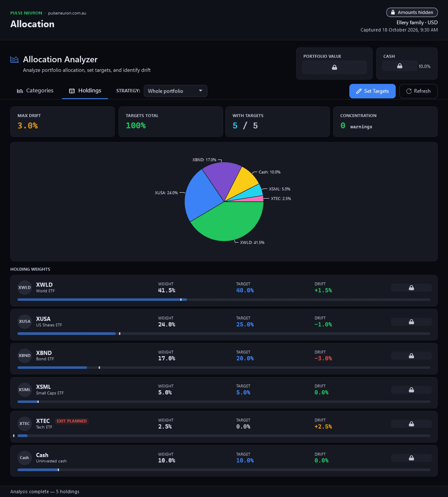Click the XTEC ticker avatar

click(25, 424)
